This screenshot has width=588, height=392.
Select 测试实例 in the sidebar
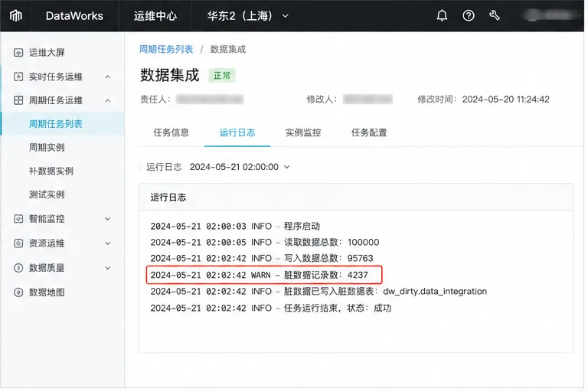point(47,194)
